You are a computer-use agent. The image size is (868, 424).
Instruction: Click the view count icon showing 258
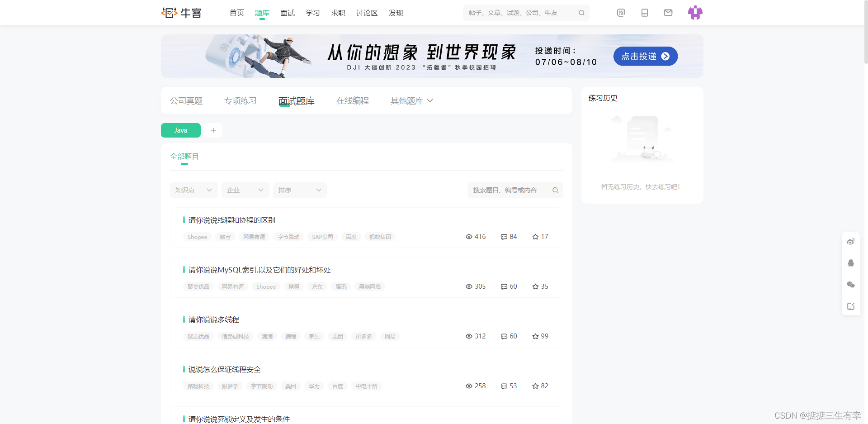(x=469, y=386)
